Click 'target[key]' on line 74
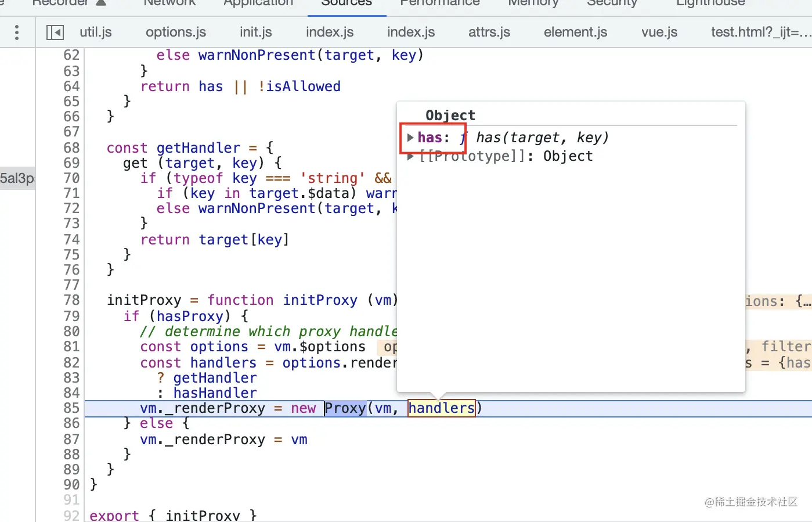812x522 pixels. pos(244,240)
